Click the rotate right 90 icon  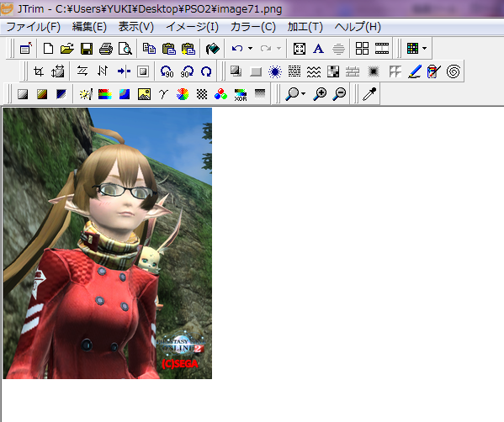click(x=187, y=71)
